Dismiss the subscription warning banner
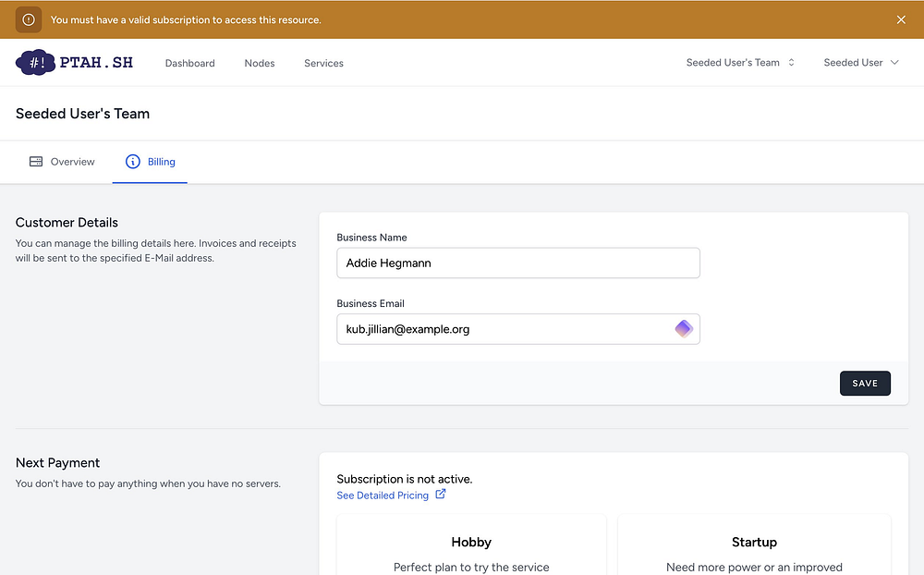924x575 pixels. tap(901, 19)
